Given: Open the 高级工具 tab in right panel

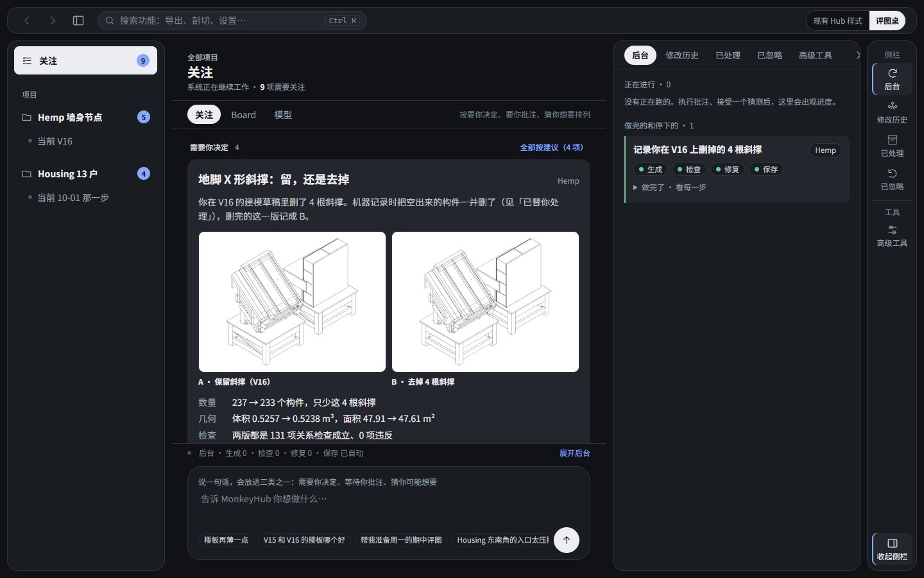Looking at the screenshot, I should click(816, 55).
